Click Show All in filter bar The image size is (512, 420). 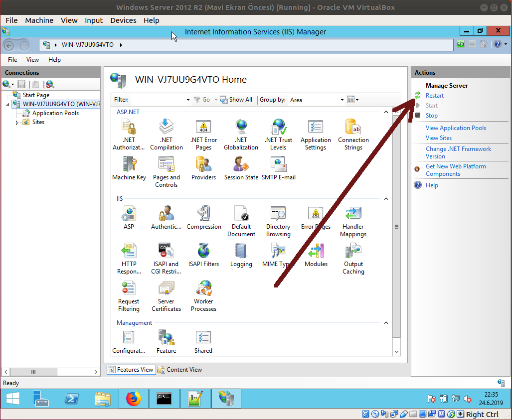(x=236, y=100)
